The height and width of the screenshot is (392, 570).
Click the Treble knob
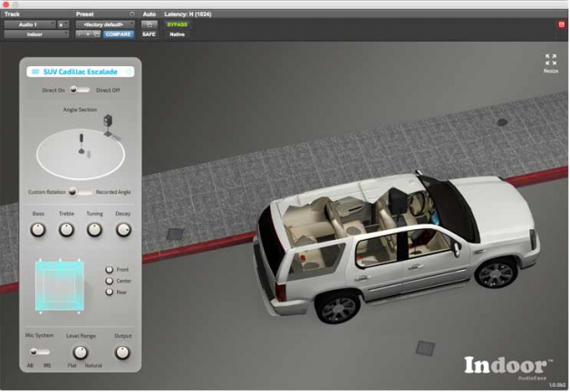coord(66,230)
